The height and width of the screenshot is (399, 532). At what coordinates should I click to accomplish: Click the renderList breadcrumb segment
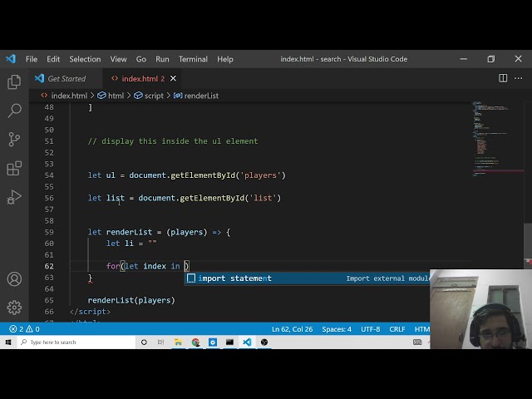pos(196,96)
